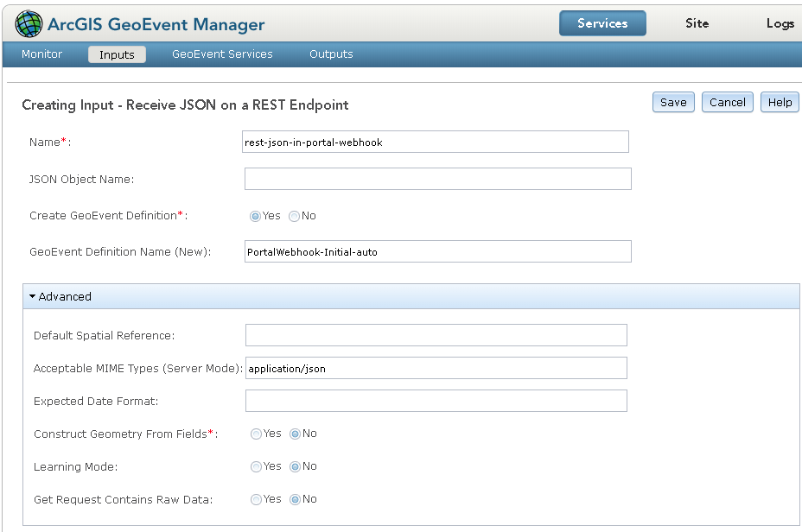Select Yes for Get Request Contains Raw Data
The height and width of the screenshot is (532, 802).
coord(257,499)
